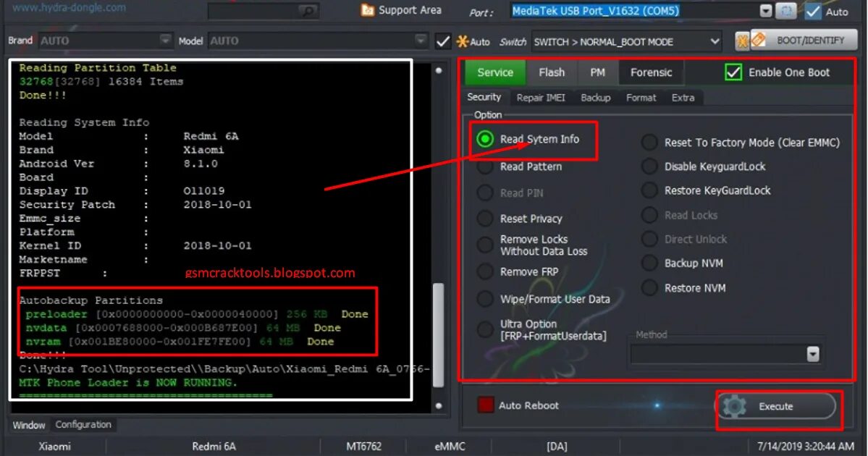Image resolution: width=868 pixels, height=456 pixels.
Task: Click the search magnifier icon
Action: point(307,11)
